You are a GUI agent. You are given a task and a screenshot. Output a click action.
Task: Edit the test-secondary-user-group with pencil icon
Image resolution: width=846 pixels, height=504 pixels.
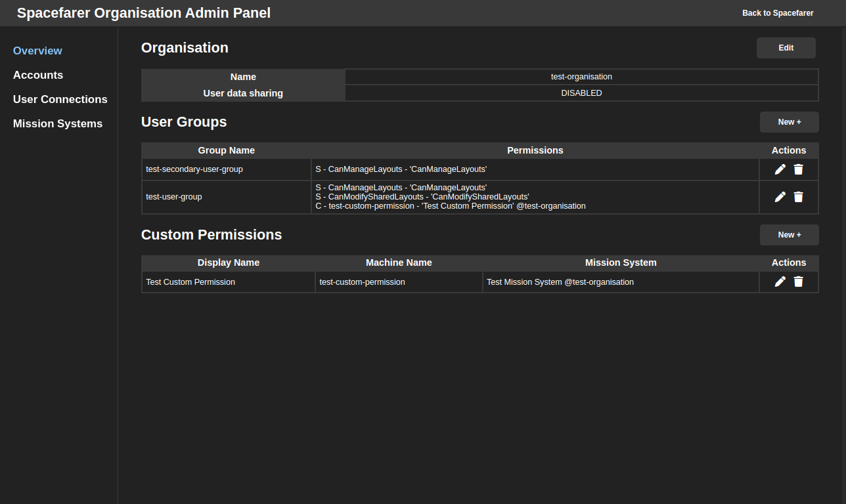(780, 169)
